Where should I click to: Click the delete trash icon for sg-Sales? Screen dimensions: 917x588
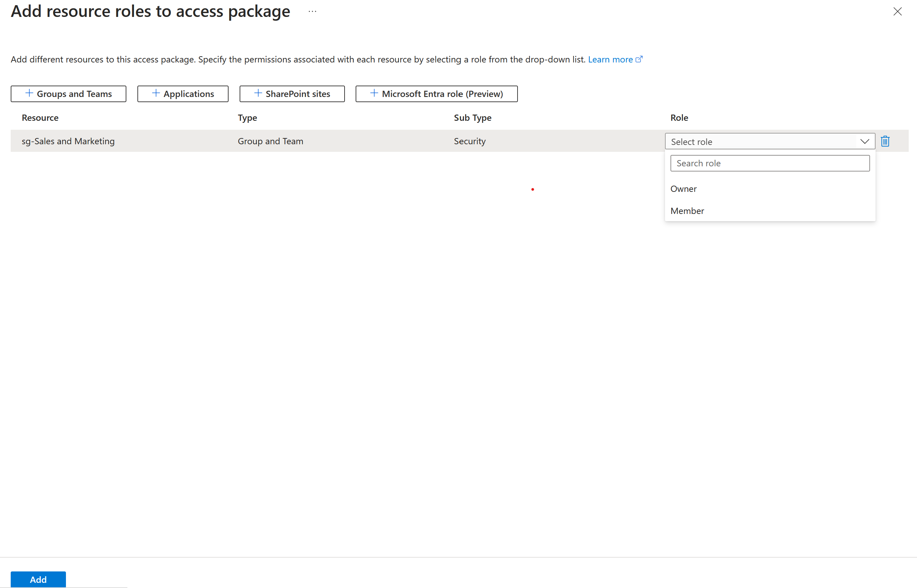point(885,141)
